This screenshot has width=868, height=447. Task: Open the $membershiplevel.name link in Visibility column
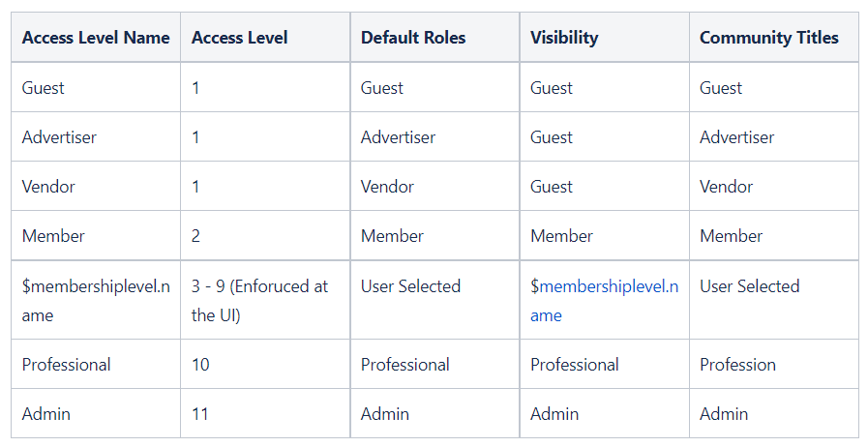click(604, 286)
